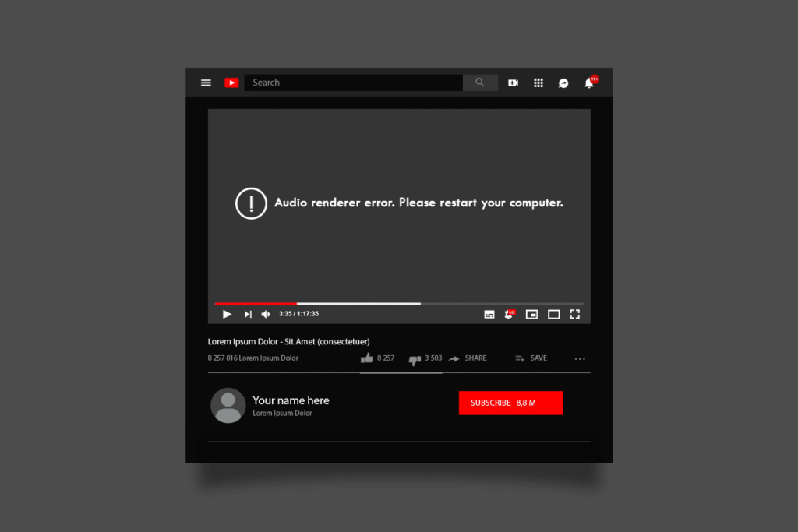This screenshot has height=532, width=798.
Task: Click the red YouTube logo
Action: tap(231, 83)
